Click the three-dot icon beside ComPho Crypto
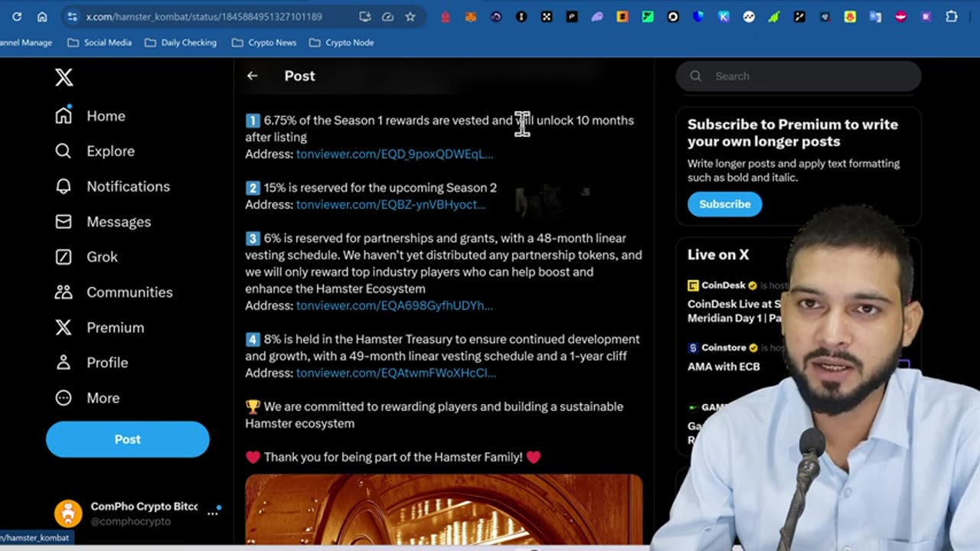 (x=213, y=514)
